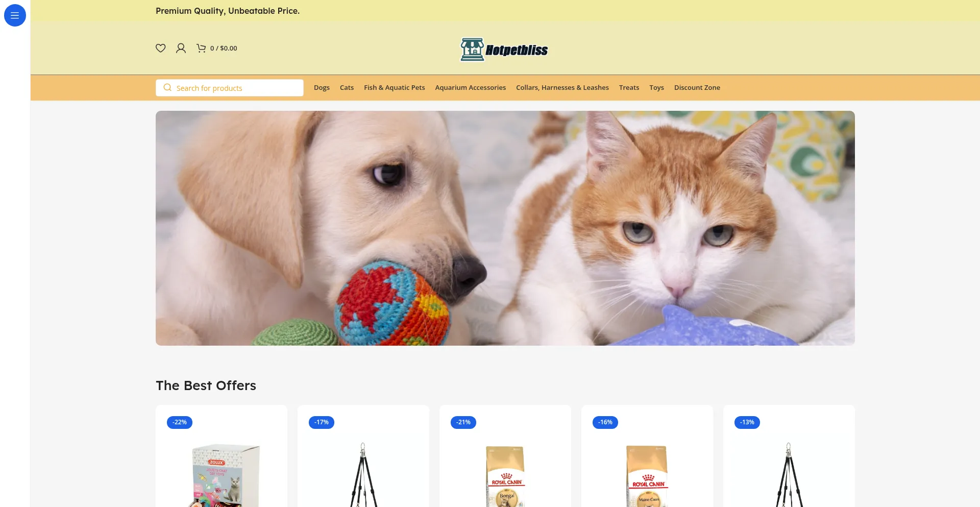This screenshot has height=507, width=980.
Task: Click the -13% discount badge
Action: pos(747,422)
